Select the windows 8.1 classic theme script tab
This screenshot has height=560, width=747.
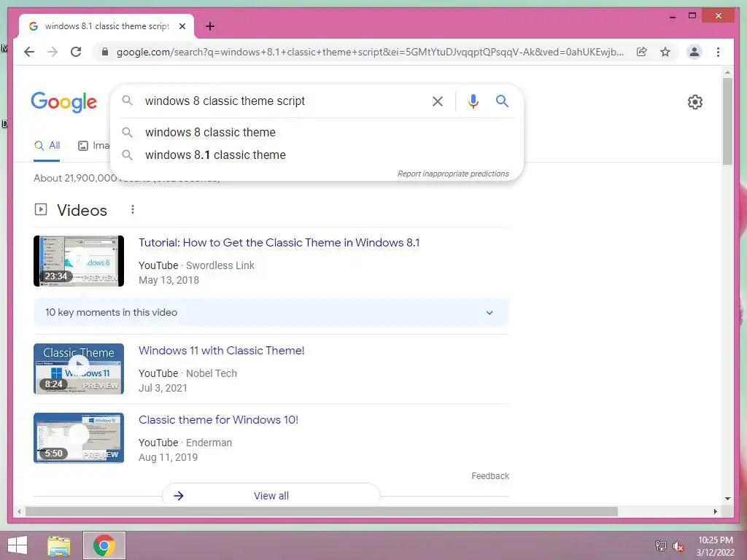[x=107, y=26]
